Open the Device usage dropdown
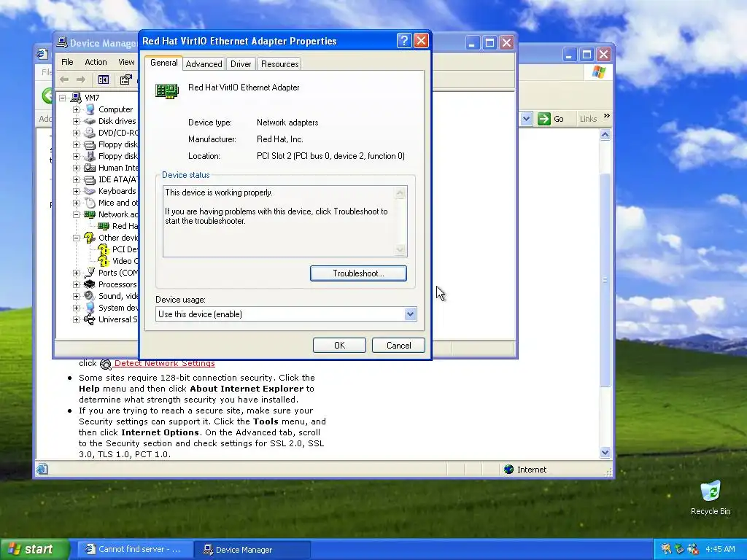 pos(410,314)
